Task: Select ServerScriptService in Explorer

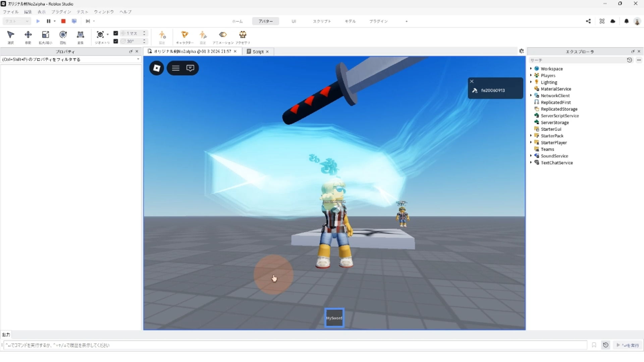Action: [x=559, y=116]
